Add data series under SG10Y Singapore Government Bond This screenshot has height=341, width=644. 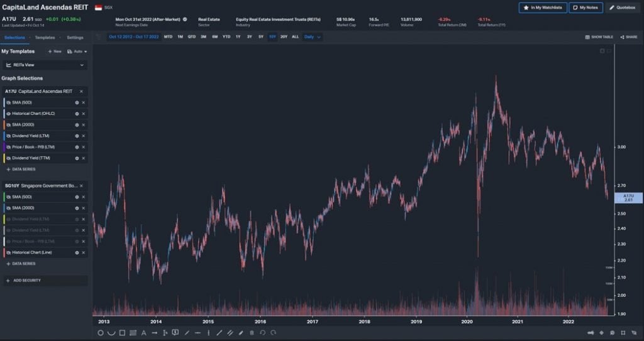pyautogui.click(x=21, y=264)
